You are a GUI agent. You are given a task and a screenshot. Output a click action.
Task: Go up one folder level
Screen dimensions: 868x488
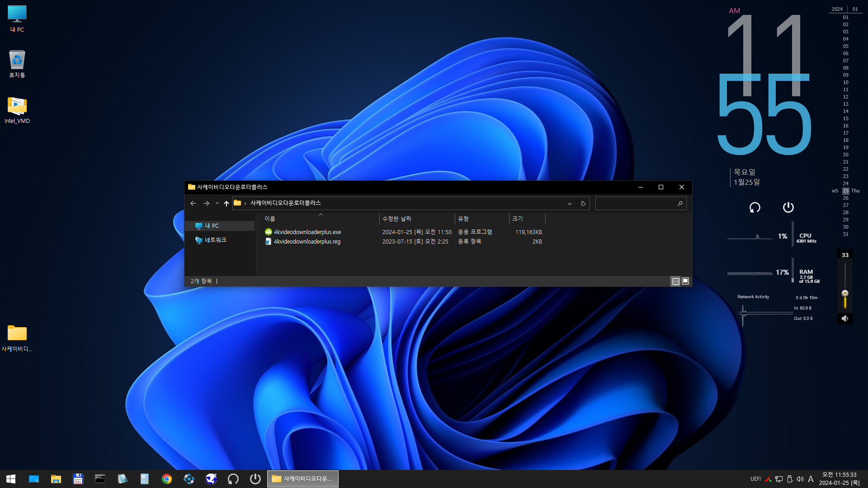point(226,203)
